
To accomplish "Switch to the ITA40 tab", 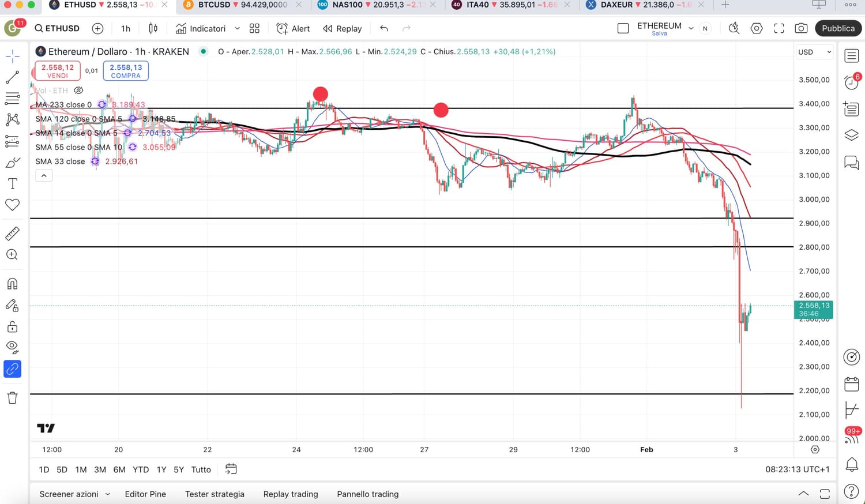I will 511,5.
